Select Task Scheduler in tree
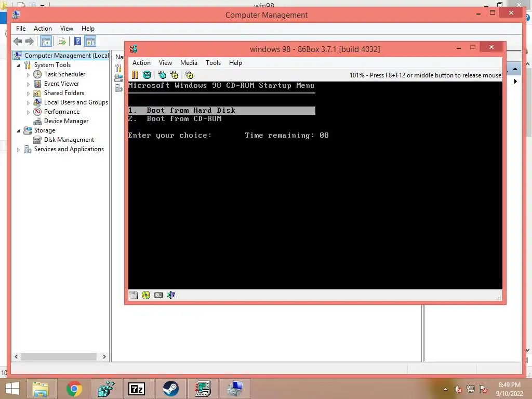 (64, 74)
